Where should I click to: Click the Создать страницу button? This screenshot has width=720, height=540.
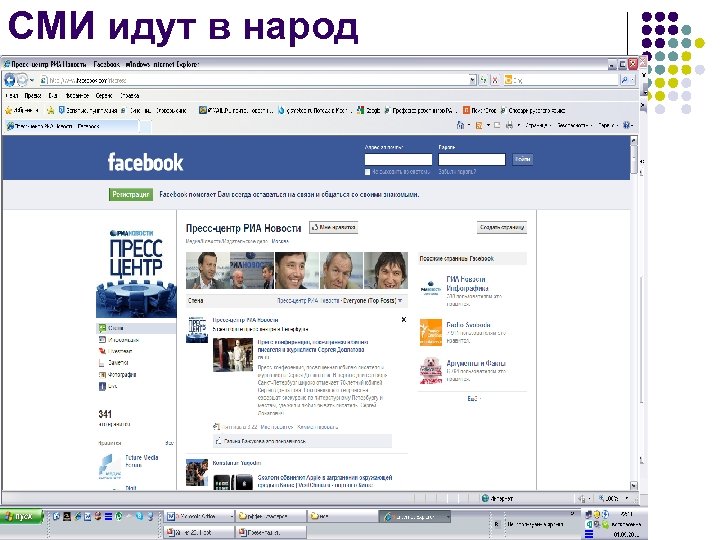click(x=501, y=227)
